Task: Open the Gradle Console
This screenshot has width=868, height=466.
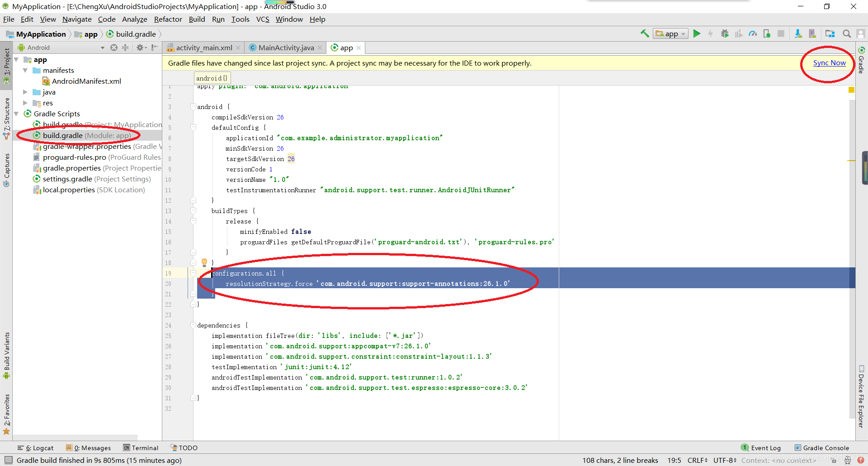Action: (x=822, y=448)
